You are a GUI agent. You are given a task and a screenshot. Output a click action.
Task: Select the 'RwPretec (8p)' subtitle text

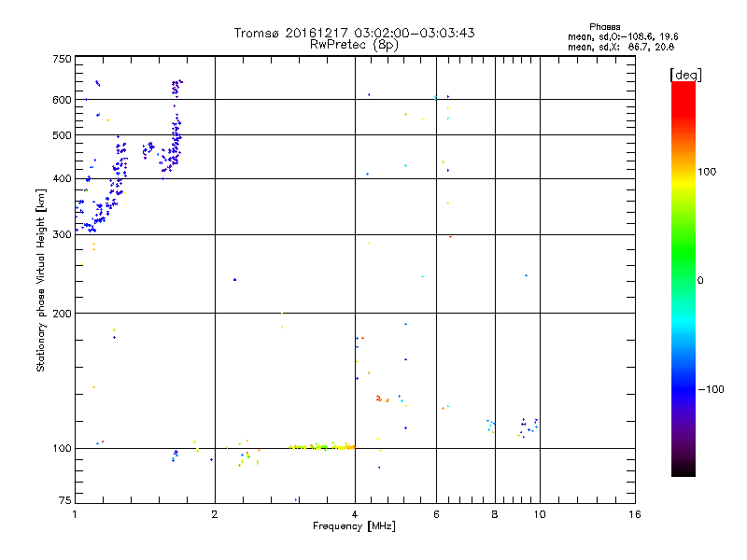click(x=354, y=45)
